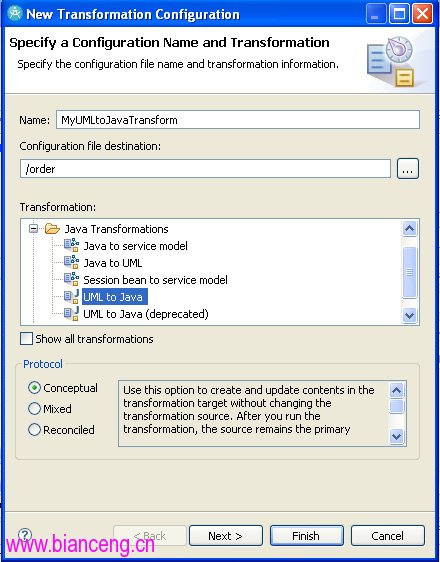440x562 pixels.
Task: Minimize the New Transformation Configuration dialog
Action: pos(376,14)
